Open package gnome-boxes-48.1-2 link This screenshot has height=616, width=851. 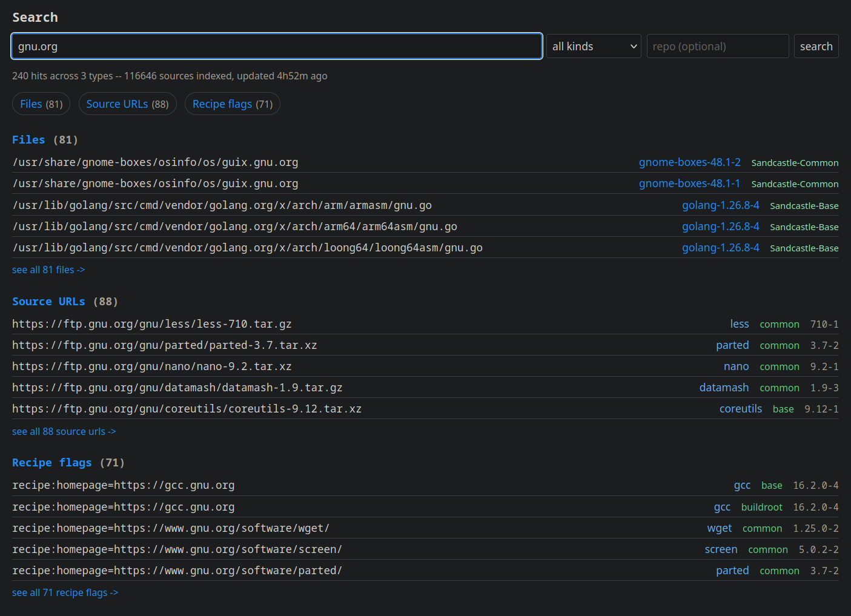690,162
